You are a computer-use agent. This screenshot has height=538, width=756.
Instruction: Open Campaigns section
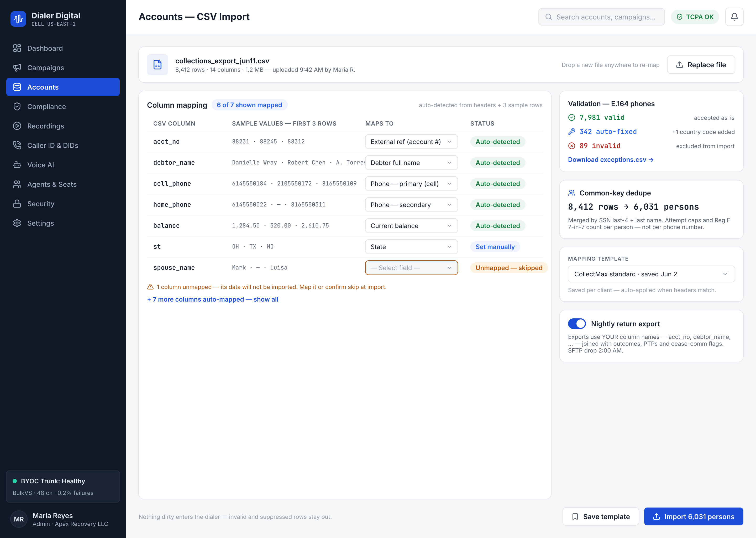63,68
